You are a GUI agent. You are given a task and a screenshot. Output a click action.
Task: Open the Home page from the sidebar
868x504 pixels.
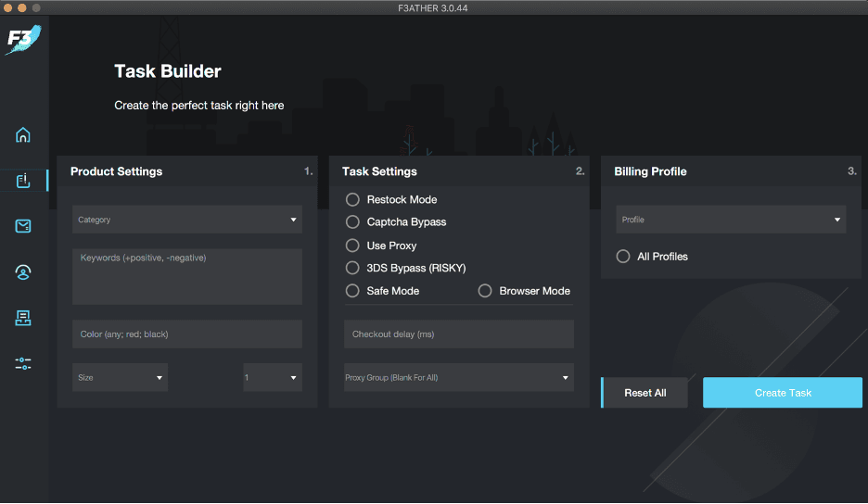pos(23,135)
